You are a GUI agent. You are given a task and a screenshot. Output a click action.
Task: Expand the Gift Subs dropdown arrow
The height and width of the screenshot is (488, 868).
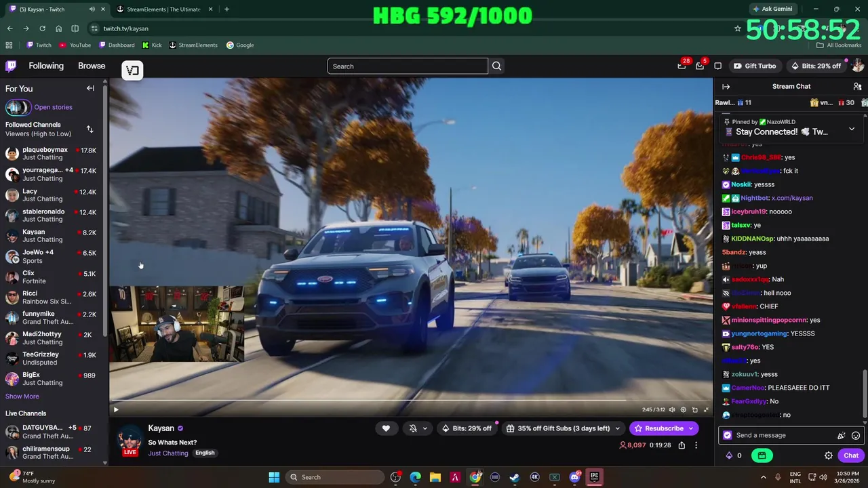coord(618,428)
